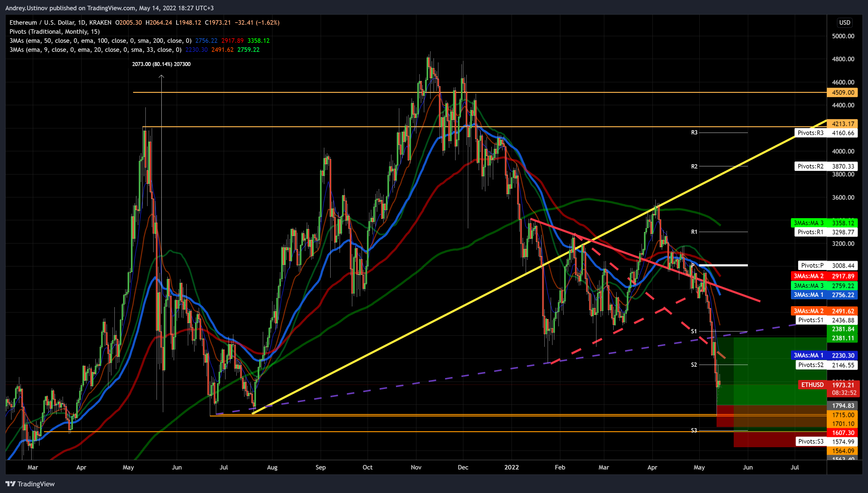Click the 2073.00 (80.14%) measurement label
The height and width of the screenshot is (493, 868).
[161, 64]
